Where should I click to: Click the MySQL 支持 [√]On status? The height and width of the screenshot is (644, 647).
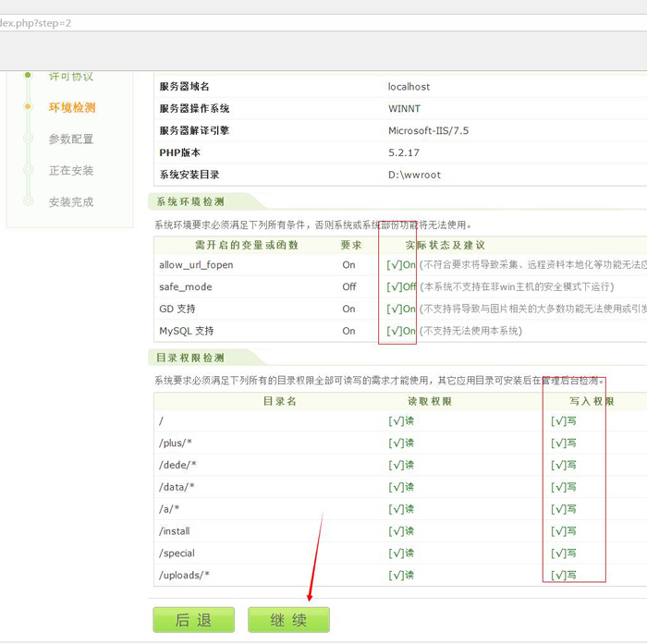click(x=401, y=331)
